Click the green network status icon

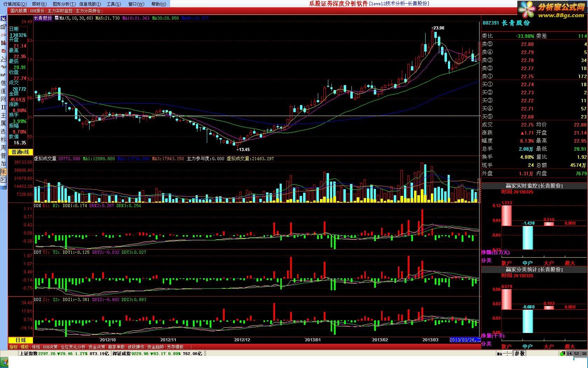562,354
